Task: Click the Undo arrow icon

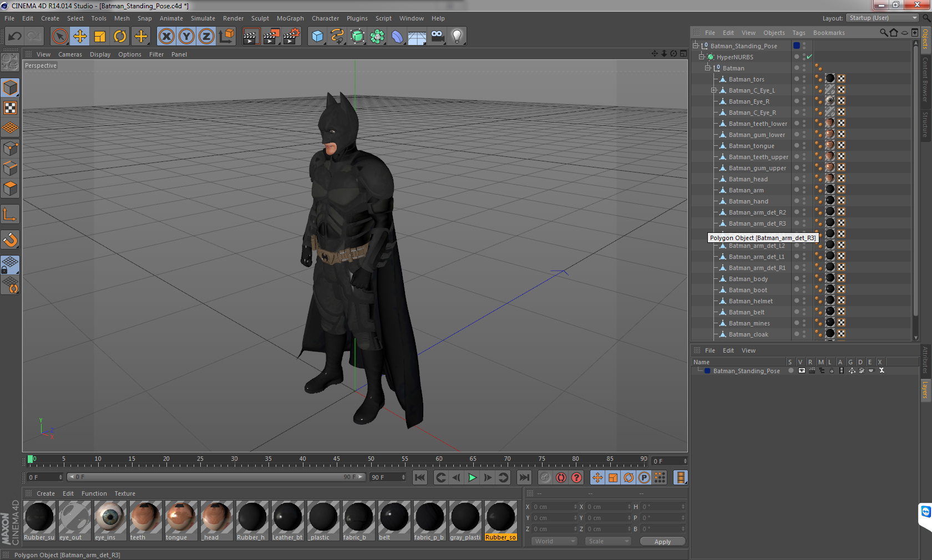Action: tap(15, 37)
